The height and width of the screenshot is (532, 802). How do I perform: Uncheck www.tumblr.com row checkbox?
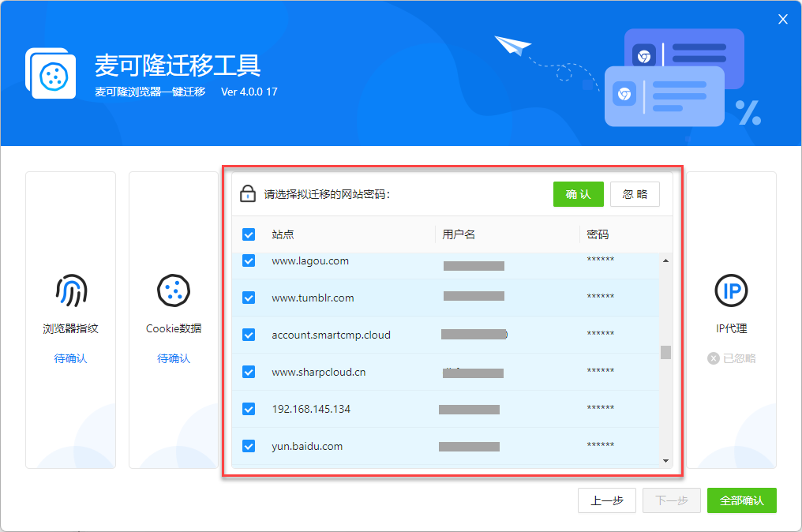(x=249, y=298)
